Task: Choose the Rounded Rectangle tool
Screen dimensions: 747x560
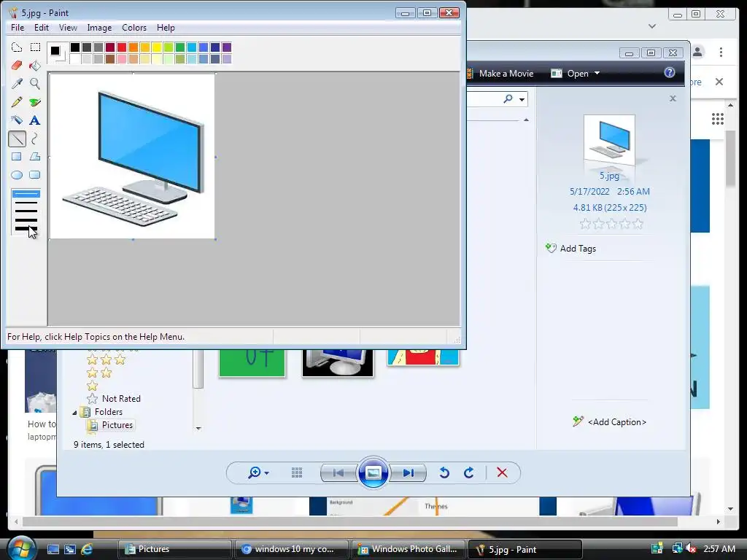Action: [35, 175]
